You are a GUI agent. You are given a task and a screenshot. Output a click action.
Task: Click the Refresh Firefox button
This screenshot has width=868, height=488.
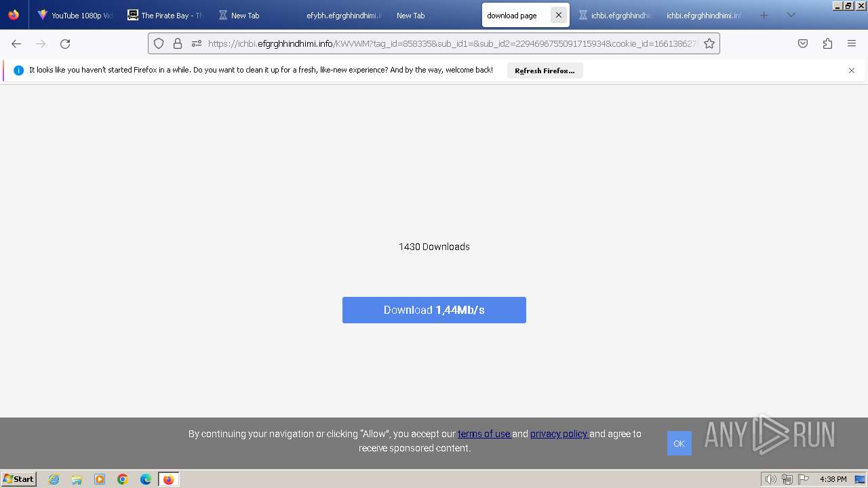click(545, 70)
